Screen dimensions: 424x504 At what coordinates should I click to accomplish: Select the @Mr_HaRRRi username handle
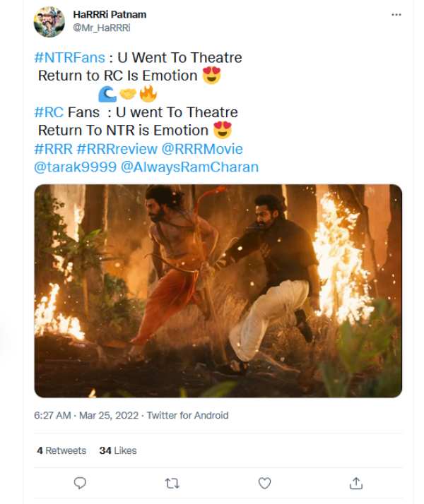click(102, 28)
